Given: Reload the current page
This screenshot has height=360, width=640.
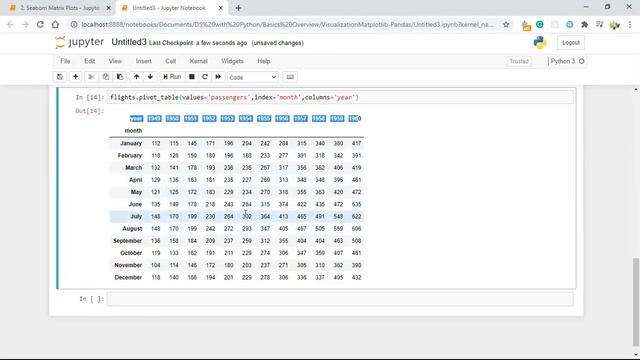Looking at the screenshot, I should [40, 25].
